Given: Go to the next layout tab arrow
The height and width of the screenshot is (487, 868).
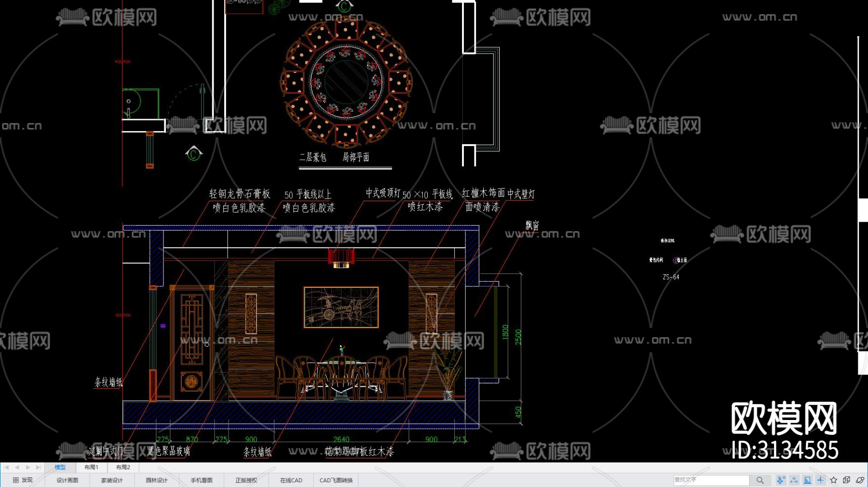Looking at the screenshot, I should (x=28, y=467).
